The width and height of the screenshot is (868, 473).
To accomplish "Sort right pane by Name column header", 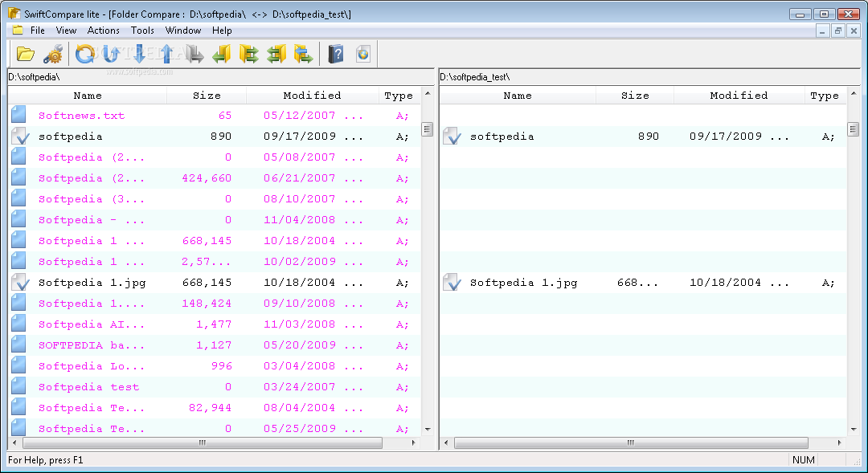I will (x=518, y=95).
